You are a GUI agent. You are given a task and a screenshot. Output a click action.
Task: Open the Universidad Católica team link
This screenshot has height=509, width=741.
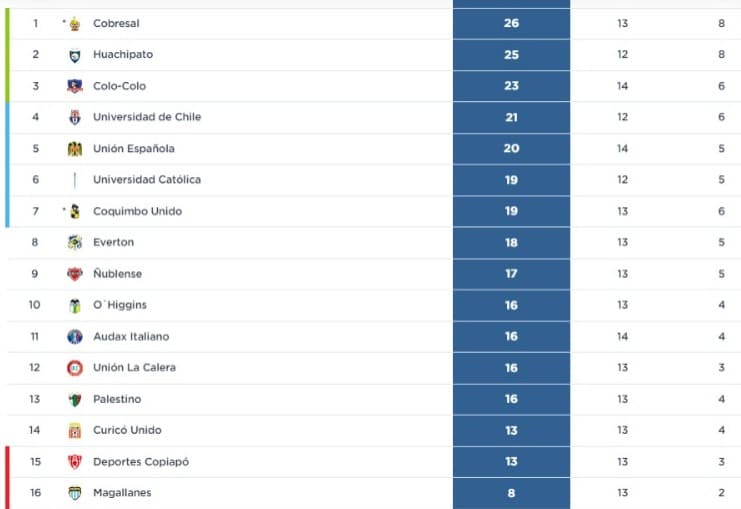[x=147, y=180]
